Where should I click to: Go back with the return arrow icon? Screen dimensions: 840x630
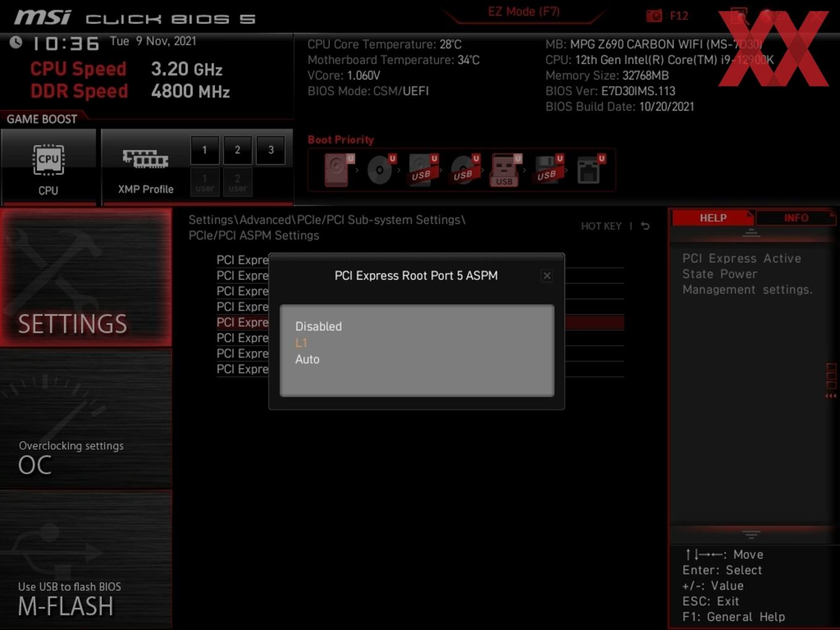[x=645, y=226]
